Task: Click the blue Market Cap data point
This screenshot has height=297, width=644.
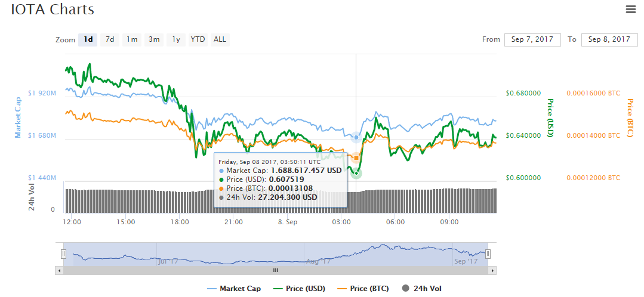Action: (356, 137)
